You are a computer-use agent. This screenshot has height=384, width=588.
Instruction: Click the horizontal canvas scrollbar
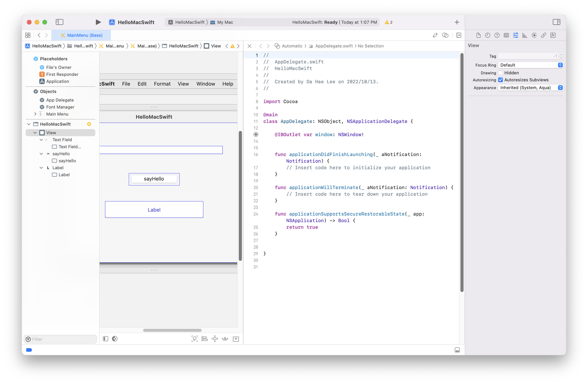point(172,330)
